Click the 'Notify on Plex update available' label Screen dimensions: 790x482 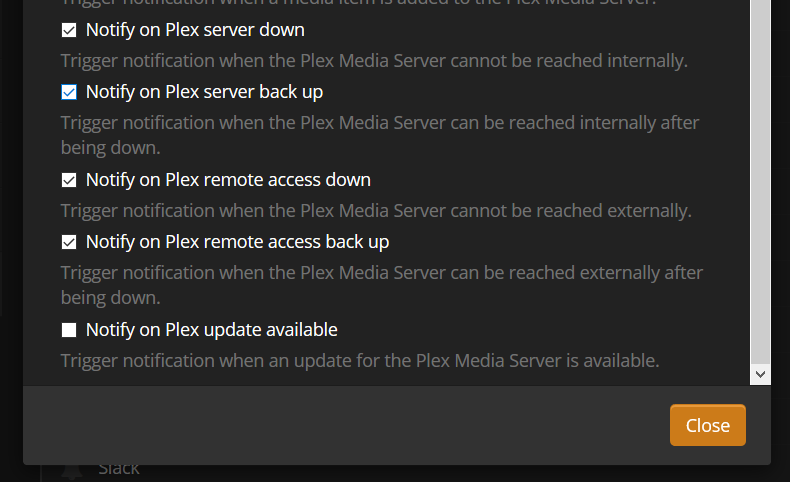pos(212,330)
